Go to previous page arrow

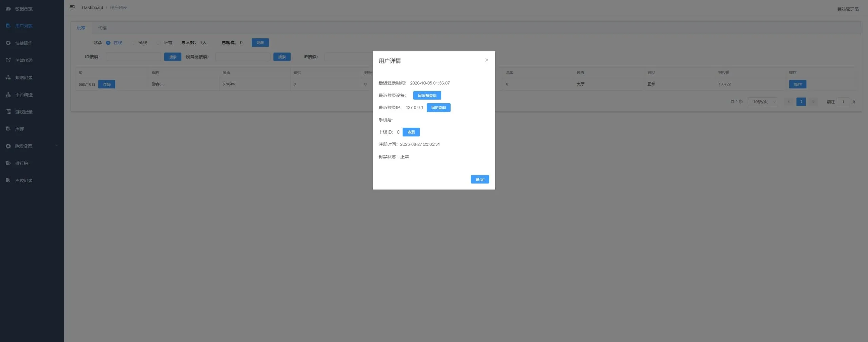click(x=789, y=102)
